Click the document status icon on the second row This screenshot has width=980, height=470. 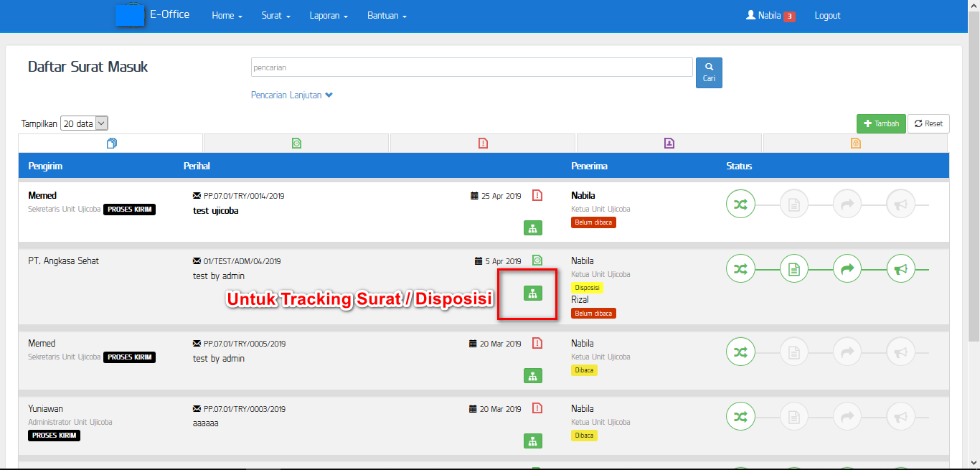[794, 268]
